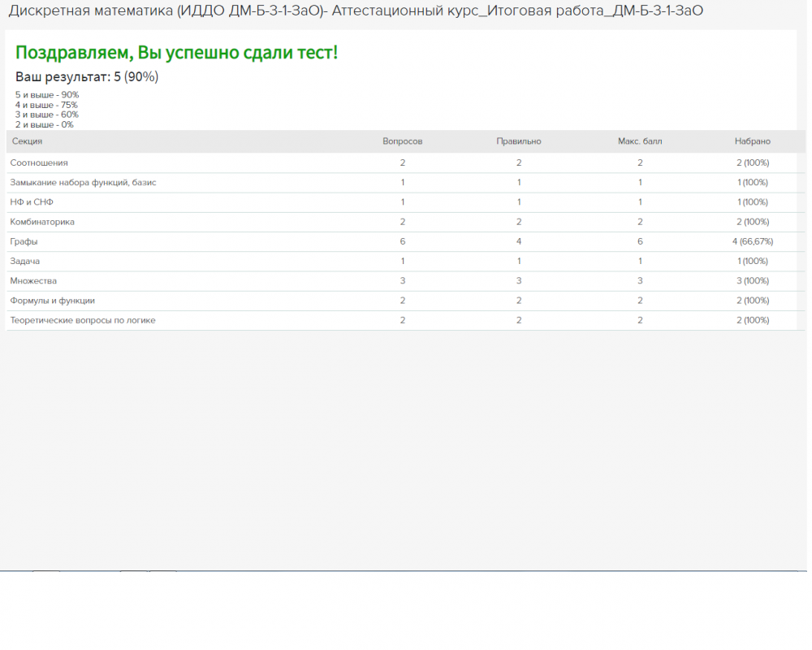Viewport: 812px width, 650px height.
Task: Click the 'Правильно' value 4 in Графы row
Action: pos(518,241)
